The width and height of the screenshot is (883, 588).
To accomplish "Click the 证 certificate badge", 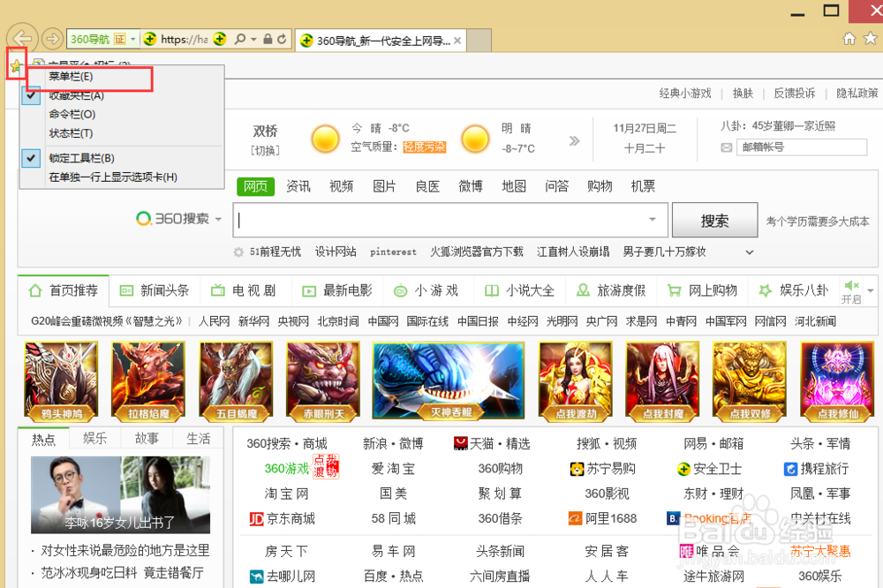I will tap(119, 39).
